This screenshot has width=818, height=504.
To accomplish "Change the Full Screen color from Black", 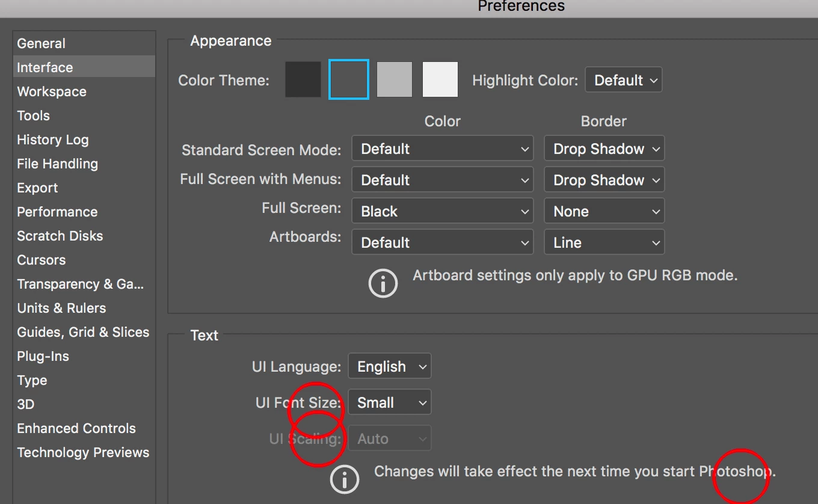I will point(442,211).
